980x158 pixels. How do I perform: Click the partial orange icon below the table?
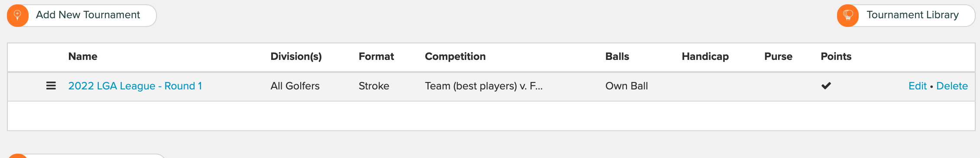click(x=18, y=156)
